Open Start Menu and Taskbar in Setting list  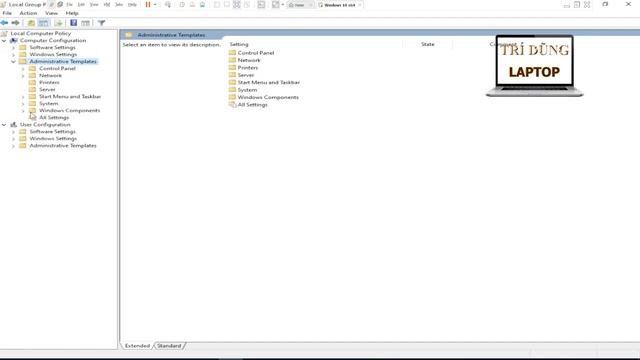click(269, 82)
